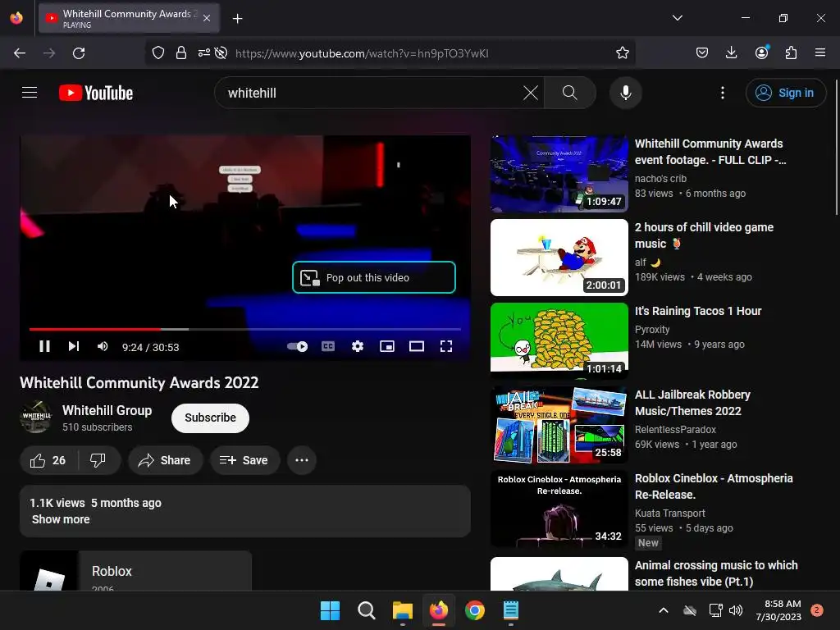The image size is (840, 630).
Task: Dislike the video with thumbs down
Action: (x=98, y=460)
